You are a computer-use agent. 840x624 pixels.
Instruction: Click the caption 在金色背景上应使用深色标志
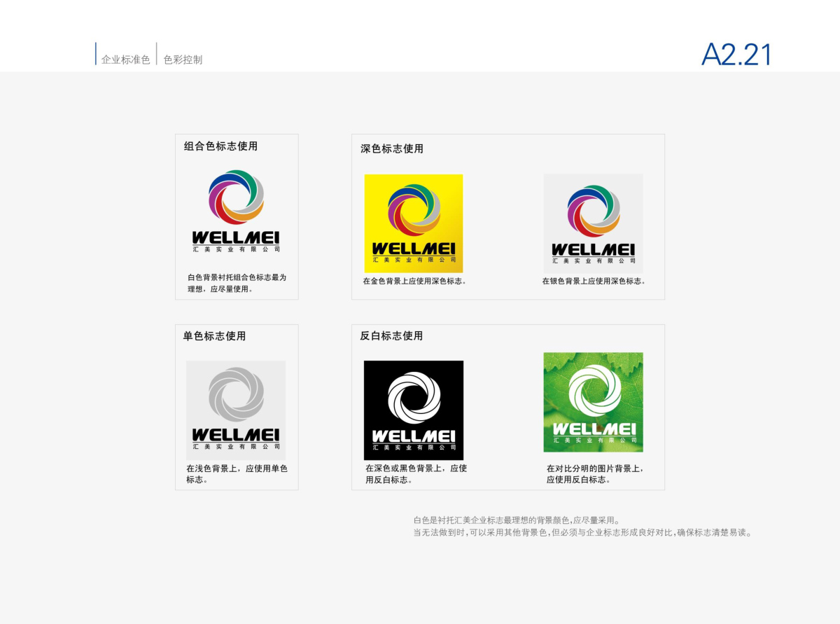[x=414, y=282]
